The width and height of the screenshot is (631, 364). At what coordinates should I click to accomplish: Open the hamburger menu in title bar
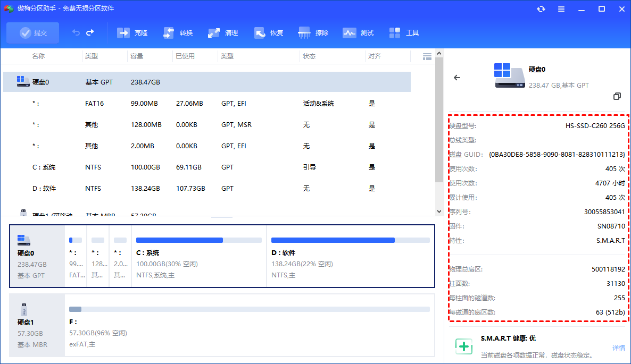pos(561,9)
